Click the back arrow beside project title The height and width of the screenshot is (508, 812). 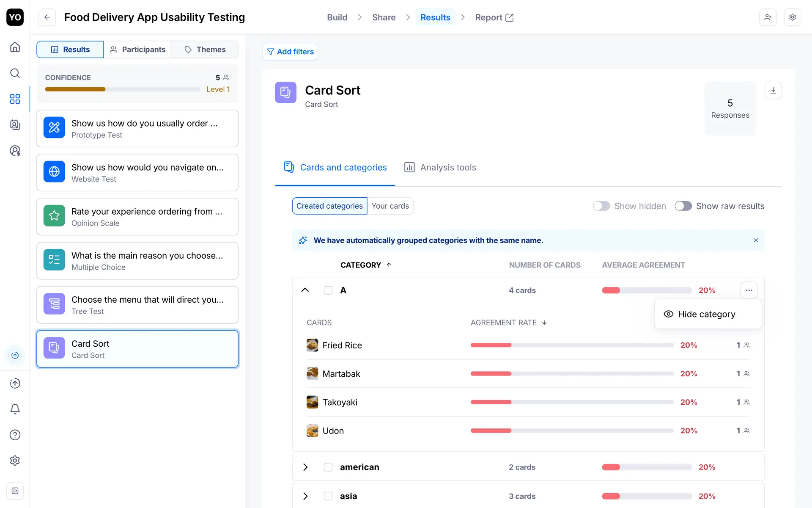(47, 17)
